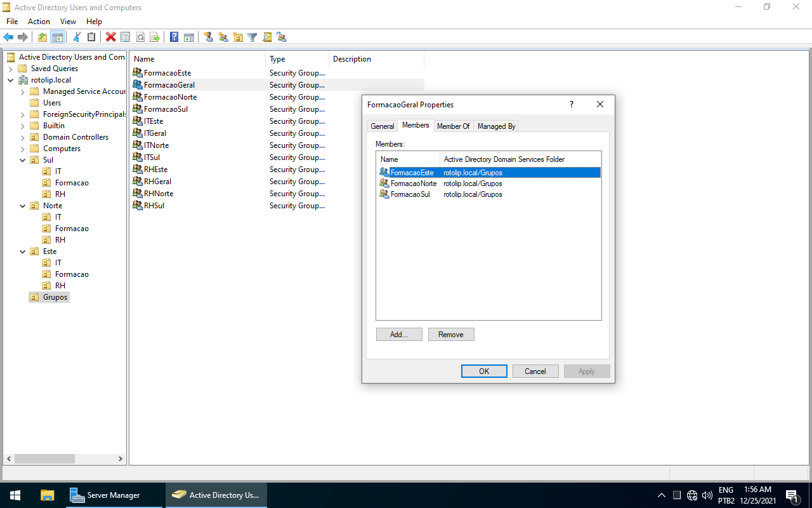This screenshot has width=812, height=508.
Task: Switch to the Member Of tab
Action: pos(453,126)
